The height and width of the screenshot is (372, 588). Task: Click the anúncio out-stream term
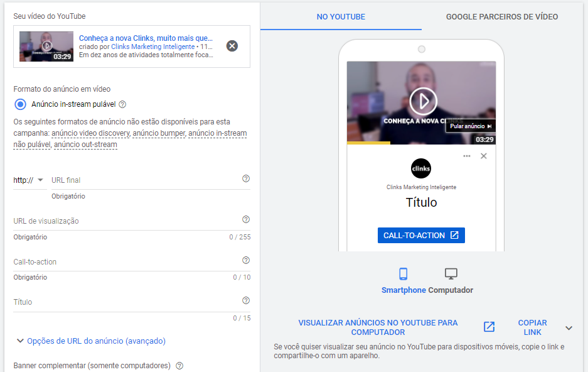tap(85, 145)
